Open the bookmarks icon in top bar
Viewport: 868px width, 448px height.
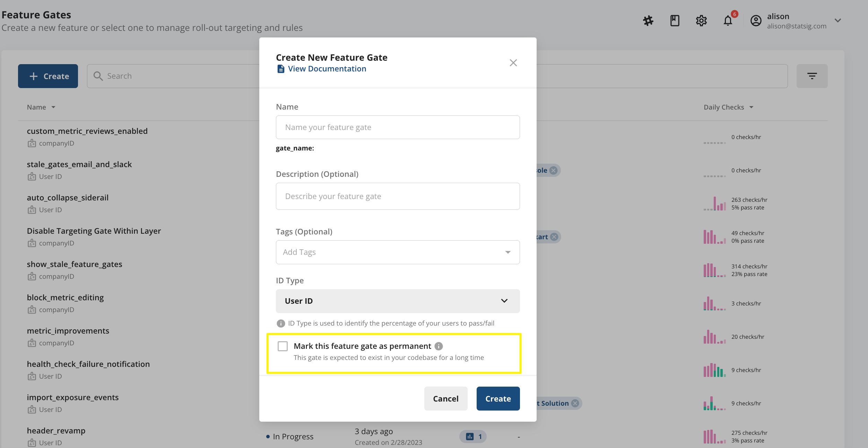(x=675, y=20)
